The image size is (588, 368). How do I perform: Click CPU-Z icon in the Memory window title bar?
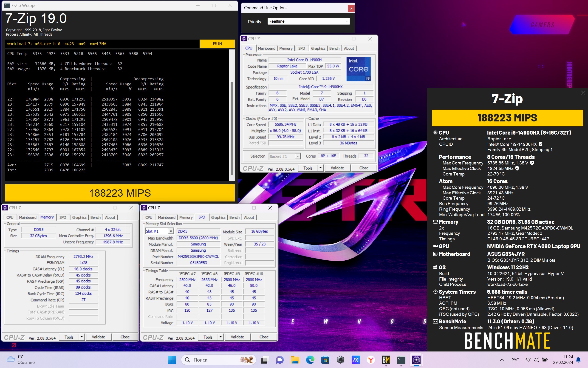pyautogui.click(x=5, y=208)
